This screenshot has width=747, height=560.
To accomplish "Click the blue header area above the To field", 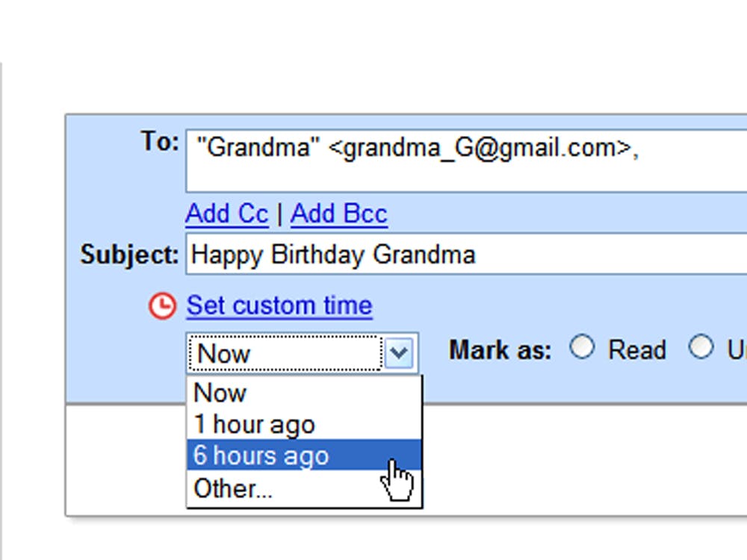I will click(406, 122).
